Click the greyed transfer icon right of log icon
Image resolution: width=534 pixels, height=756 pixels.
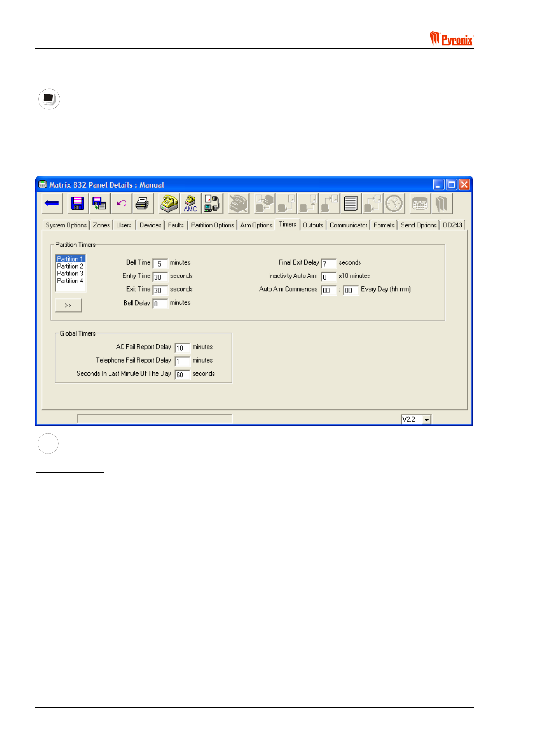tap(373, 204)
